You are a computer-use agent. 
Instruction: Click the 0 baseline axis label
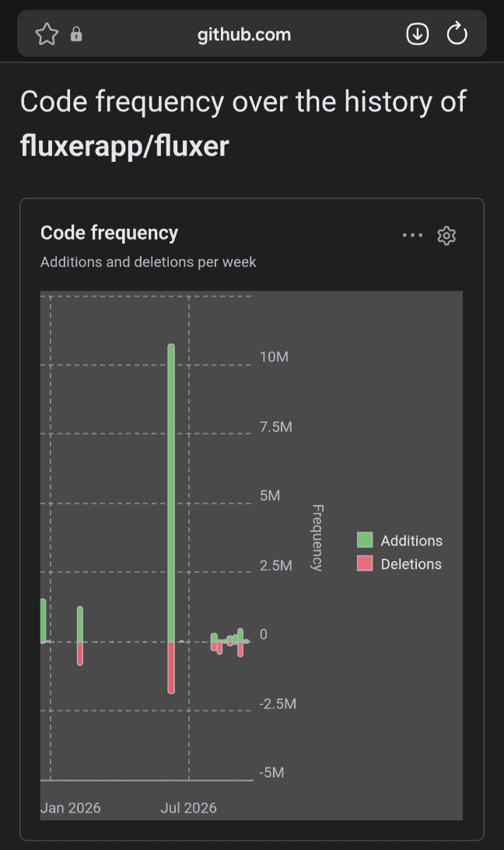pyautogui.click(x=264, y=634)
